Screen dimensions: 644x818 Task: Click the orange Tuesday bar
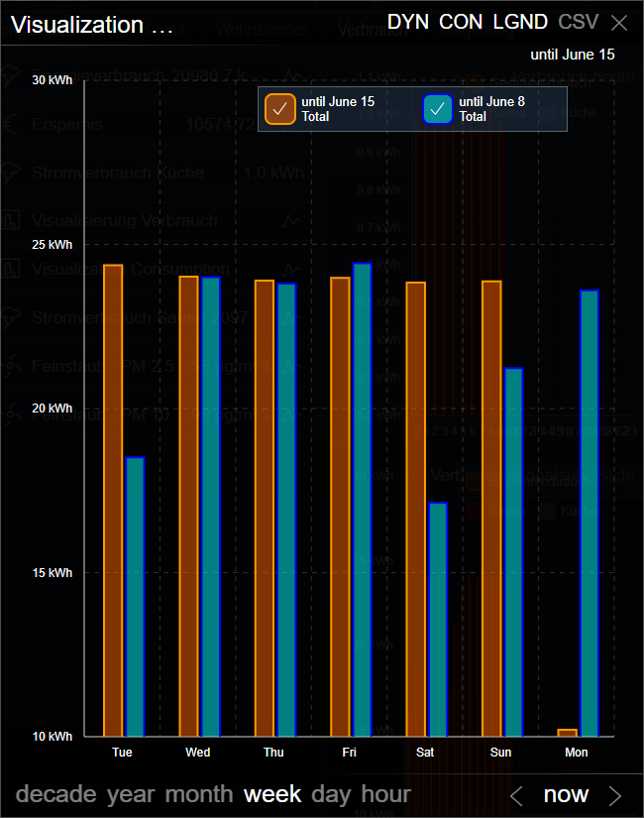click(x=113, y=501)
